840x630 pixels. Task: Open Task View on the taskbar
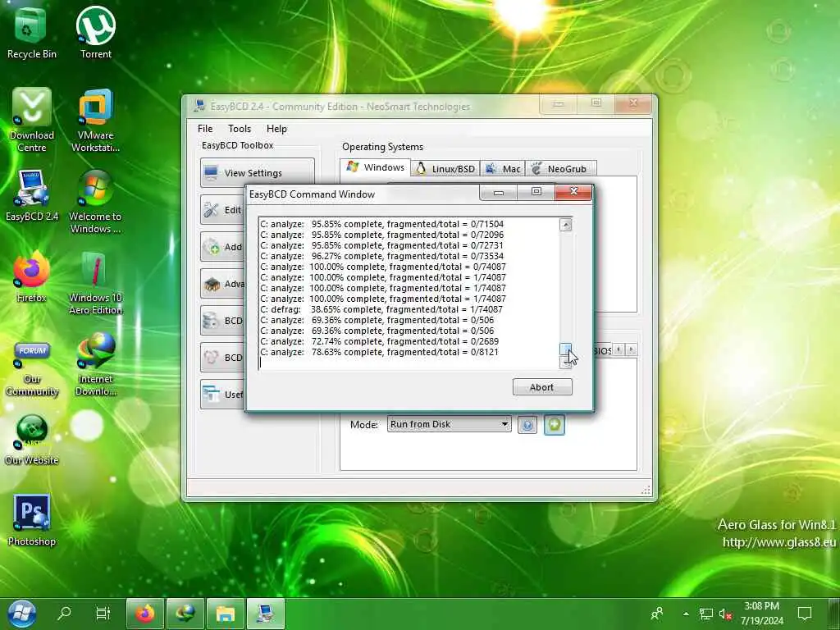(103, 613)
